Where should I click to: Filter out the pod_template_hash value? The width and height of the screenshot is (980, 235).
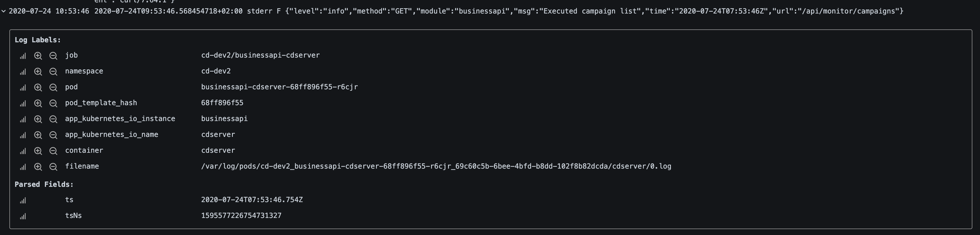pyautogui.click(x=53, y=103)
